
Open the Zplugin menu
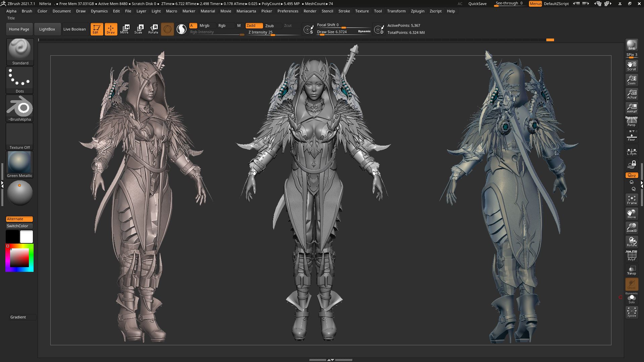tap(417, 11)
